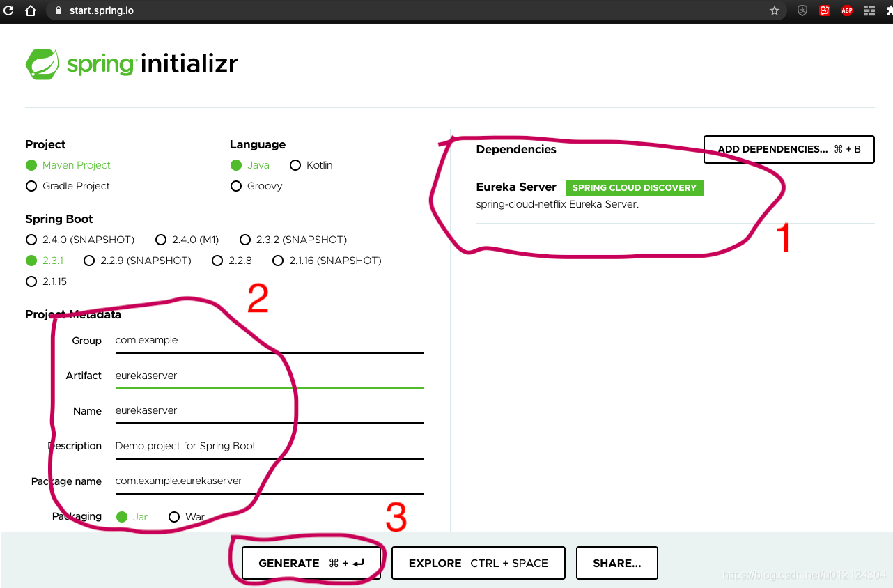Click the Artifact field
Screen dimensions: 893x588
click(x=269, y=376)
